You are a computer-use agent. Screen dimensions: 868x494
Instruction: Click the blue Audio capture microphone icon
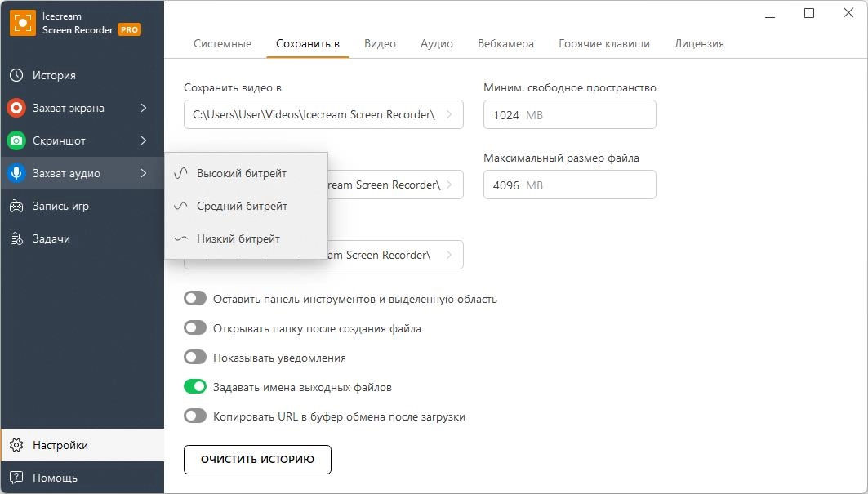(x=16, y=173)
